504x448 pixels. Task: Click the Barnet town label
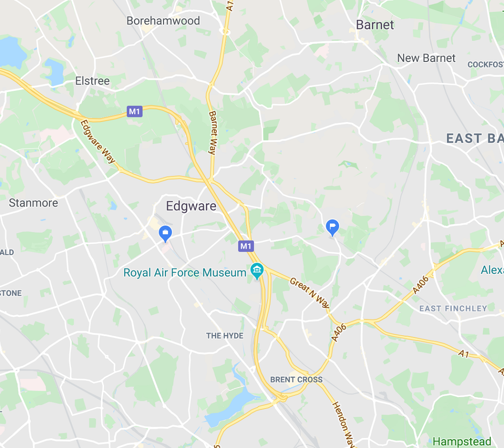coord(375,25)
